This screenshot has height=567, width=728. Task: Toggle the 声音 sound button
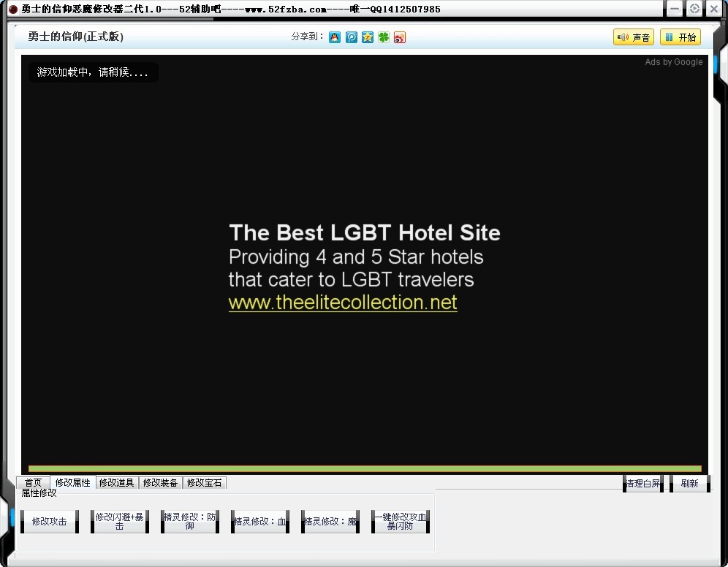coord(633,37)
